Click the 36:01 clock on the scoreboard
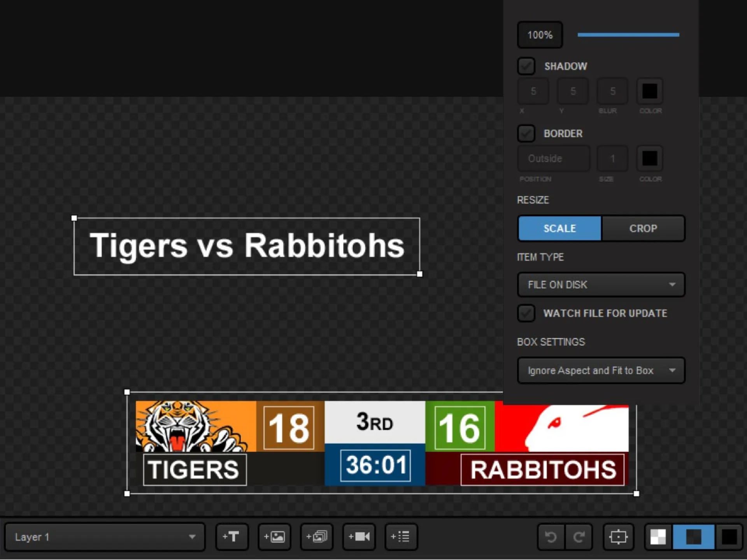Image resolution: width=747 pixels, height=560 pixels. pyautogui.click(x=375, y=465)
